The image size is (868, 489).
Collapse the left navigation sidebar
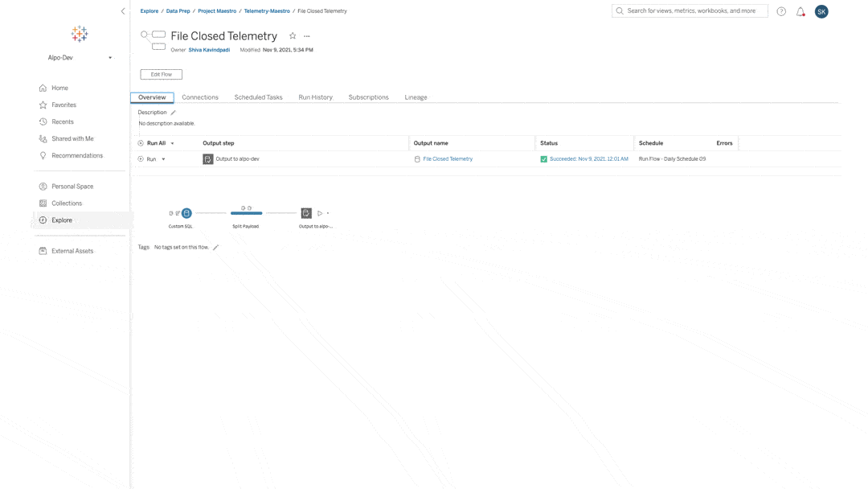pos(123,11)
